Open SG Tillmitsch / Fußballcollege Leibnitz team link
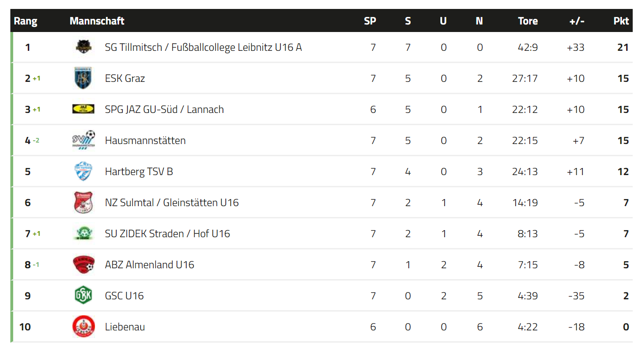644x353 pixels. [x=203, y=48]
